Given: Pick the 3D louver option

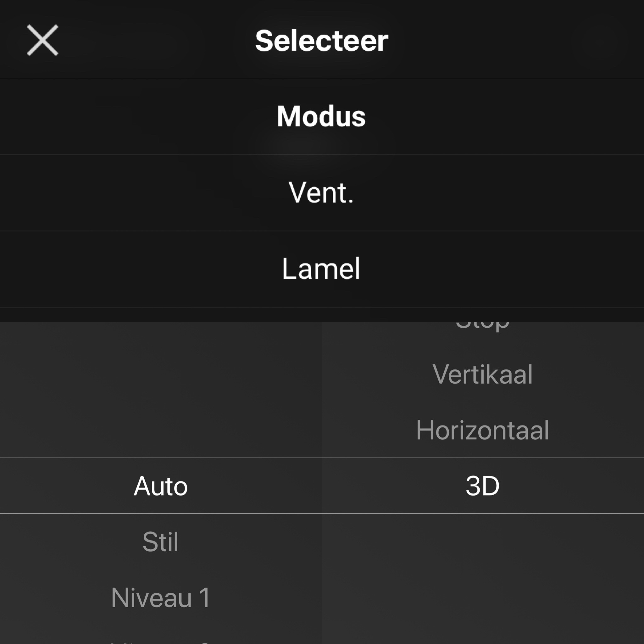Looking at the screenshot, I should 482,486.
